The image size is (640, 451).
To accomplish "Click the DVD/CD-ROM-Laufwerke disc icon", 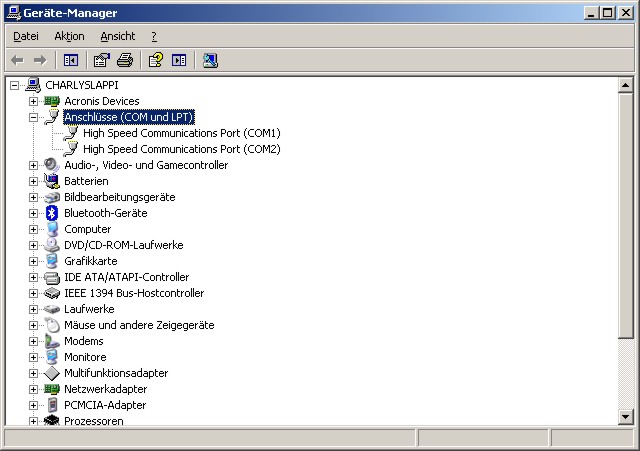I will pos(52,245).
